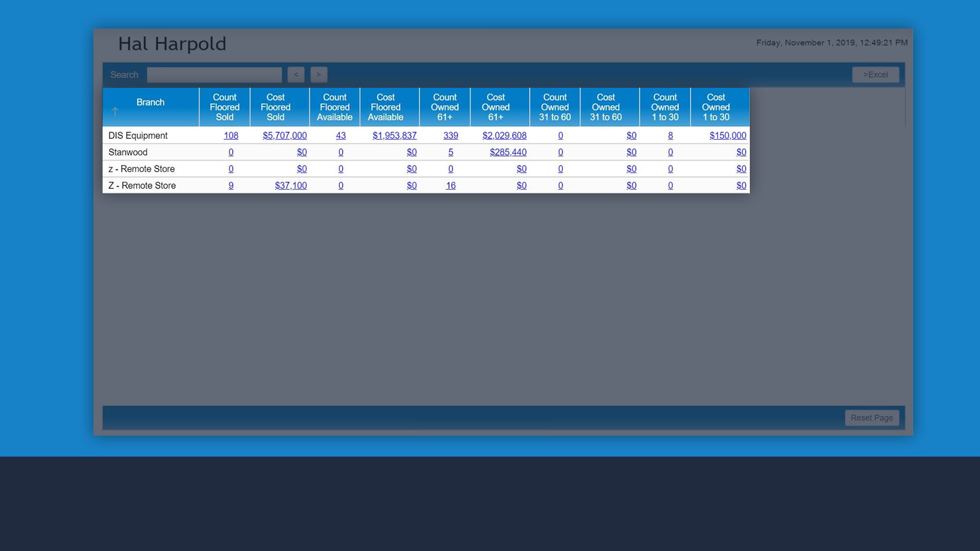Open DIS Equipment floored sold count 108
The width and height of the screenshot is (980, 551).
pos(231,136)
